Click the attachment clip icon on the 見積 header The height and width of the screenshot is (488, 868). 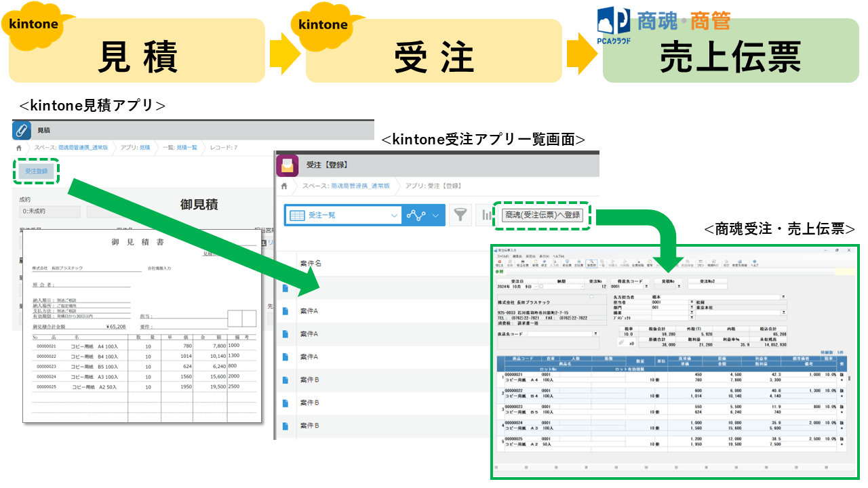pyautogui.click(x=21, y=129)
